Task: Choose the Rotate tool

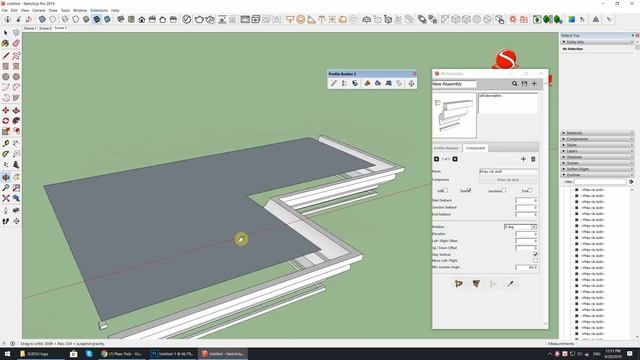Action: coord(6,121)
